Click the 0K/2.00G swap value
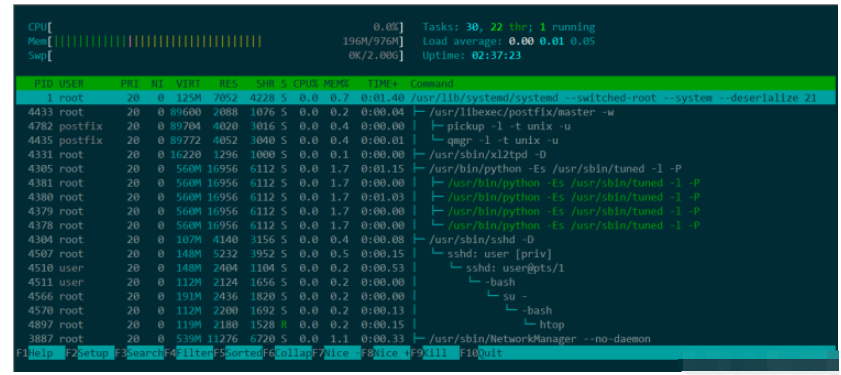 [x=373, y=55]
